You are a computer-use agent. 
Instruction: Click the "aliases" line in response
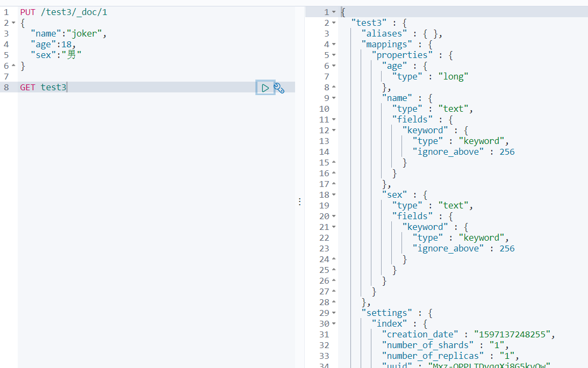click(401, 34)
